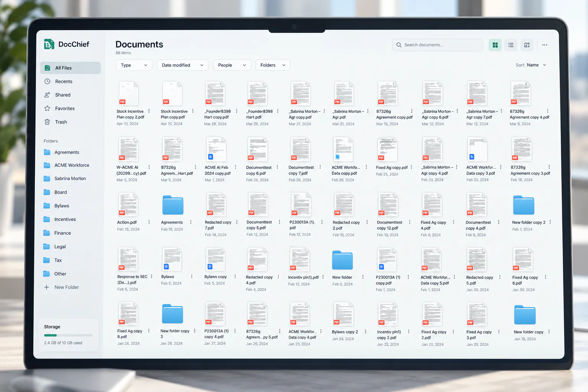Open options for Response to SEC file
Image resolution: width=588 pixels, height=392 pixels.
152,276
